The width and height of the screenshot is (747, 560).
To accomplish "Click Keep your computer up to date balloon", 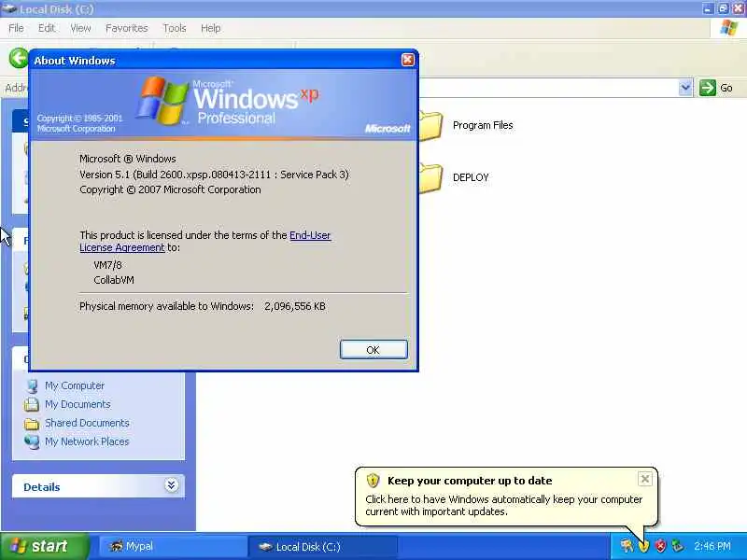I will pos(506,497).
